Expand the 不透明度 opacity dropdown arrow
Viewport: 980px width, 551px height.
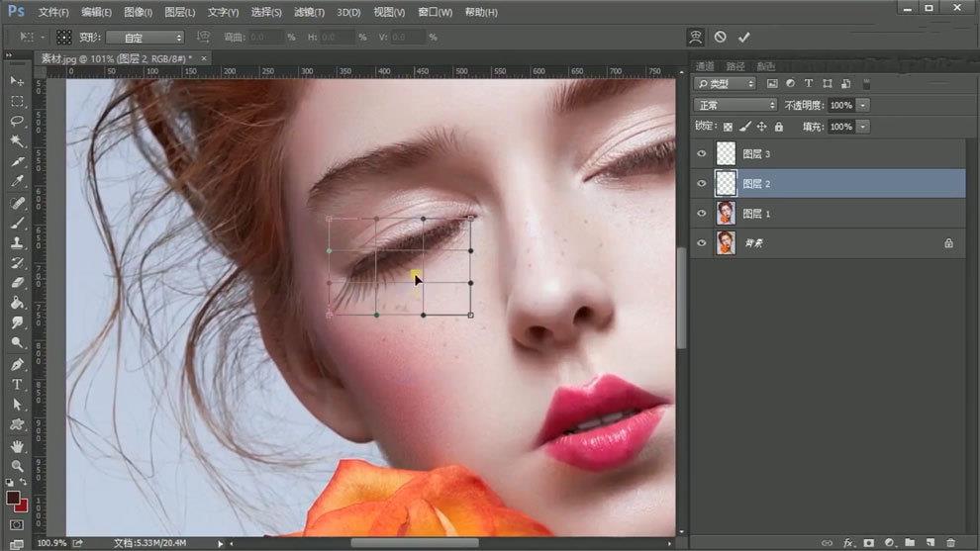[863, 105]
